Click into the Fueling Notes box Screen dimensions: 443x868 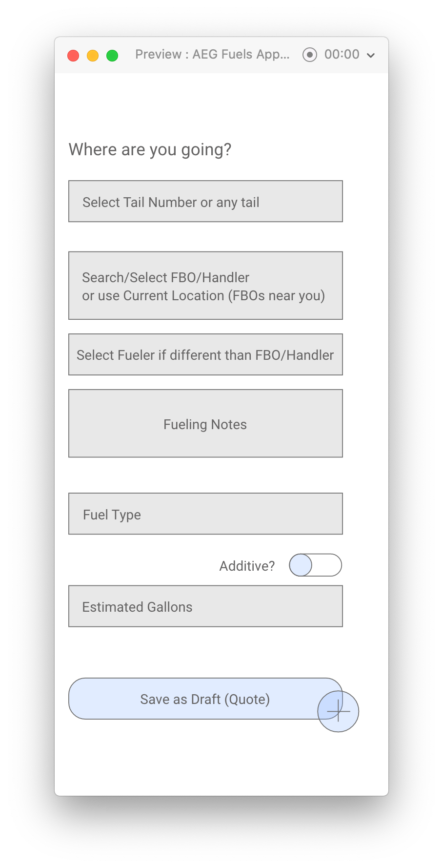[205, 424]
